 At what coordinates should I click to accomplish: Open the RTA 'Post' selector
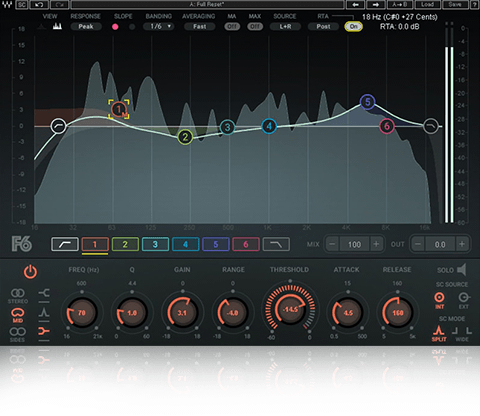point(323,27)
